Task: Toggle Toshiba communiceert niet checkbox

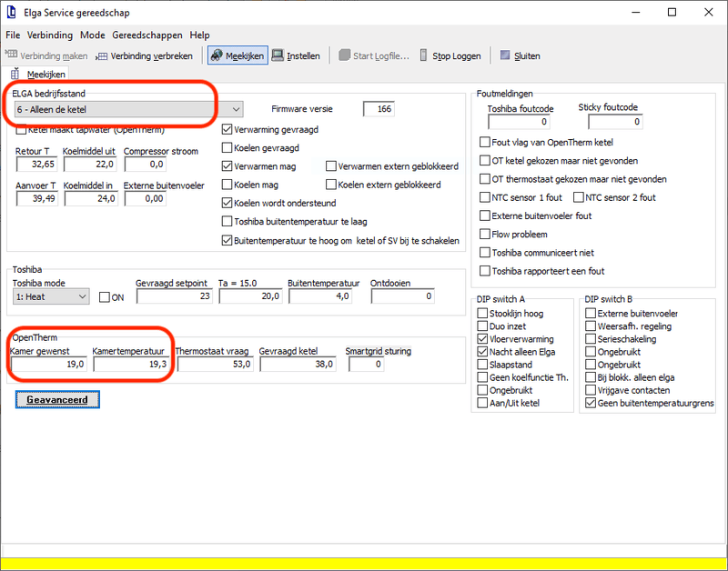Action: [x=485, y=253]
